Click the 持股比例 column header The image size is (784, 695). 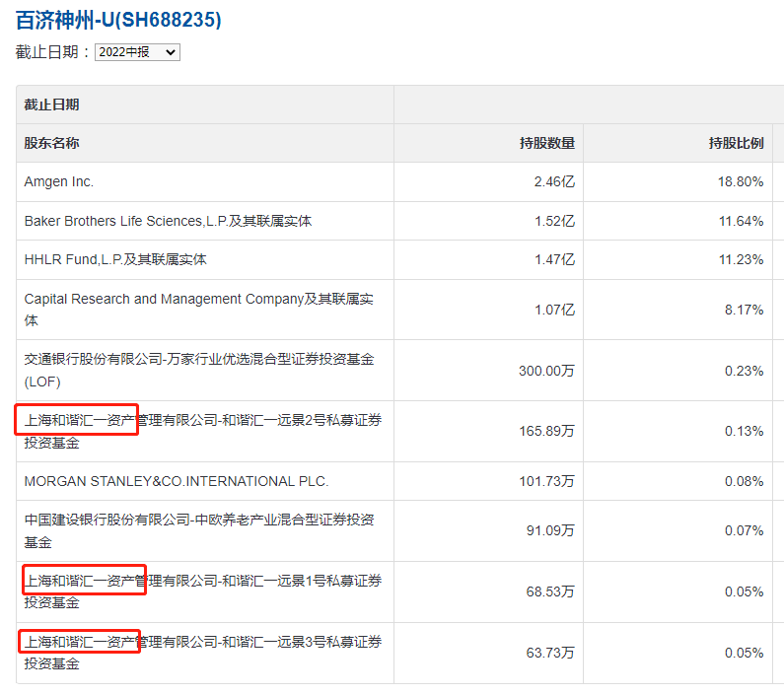[x=736, y=143]
